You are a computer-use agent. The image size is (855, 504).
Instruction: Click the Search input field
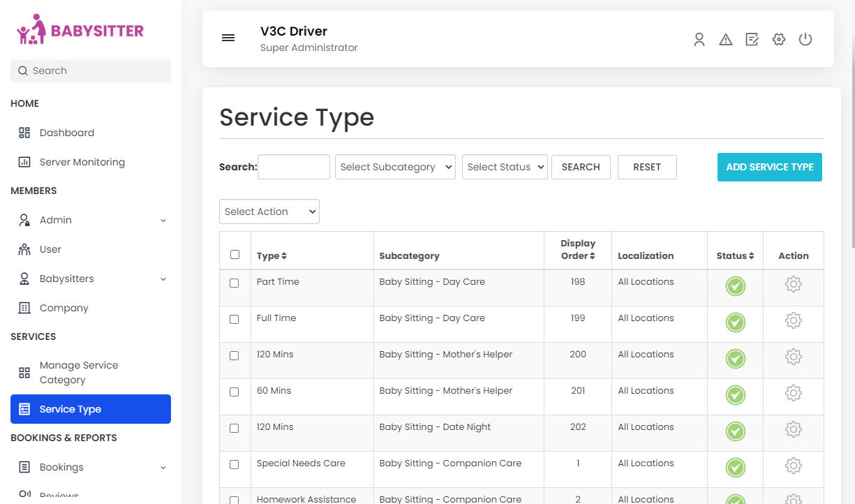[293, 167]
